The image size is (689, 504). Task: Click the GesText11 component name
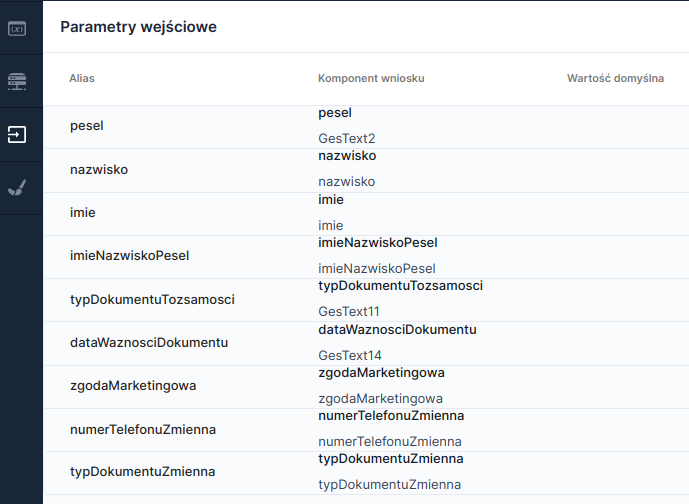pos(349,312)
